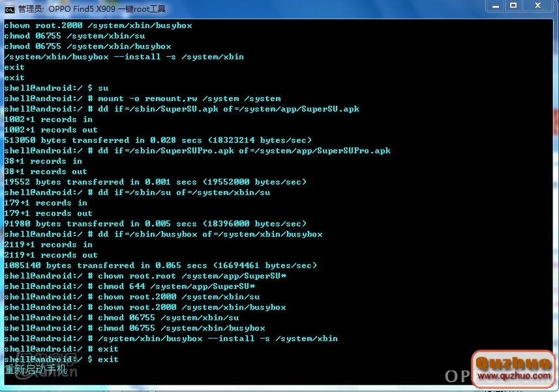Open the cmd system menu icon in title bar
Image resolution: width=559 pixels, height=392 pixels.
click(x=9, y=8)
